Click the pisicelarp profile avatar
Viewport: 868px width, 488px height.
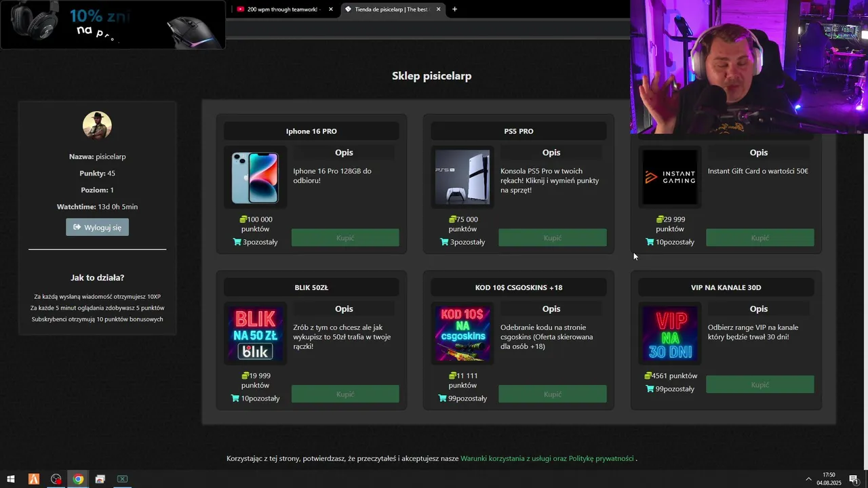(x=97, y=125)
